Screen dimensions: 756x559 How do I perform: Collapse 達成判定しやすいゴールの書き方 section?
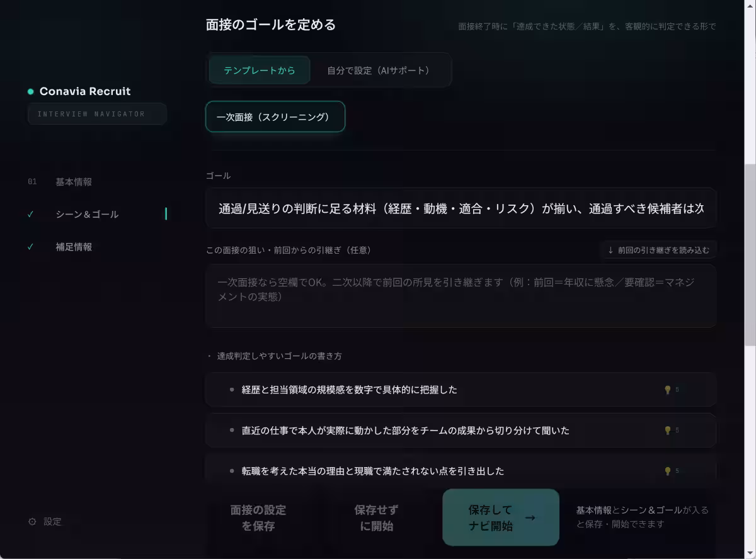[275, 356]
